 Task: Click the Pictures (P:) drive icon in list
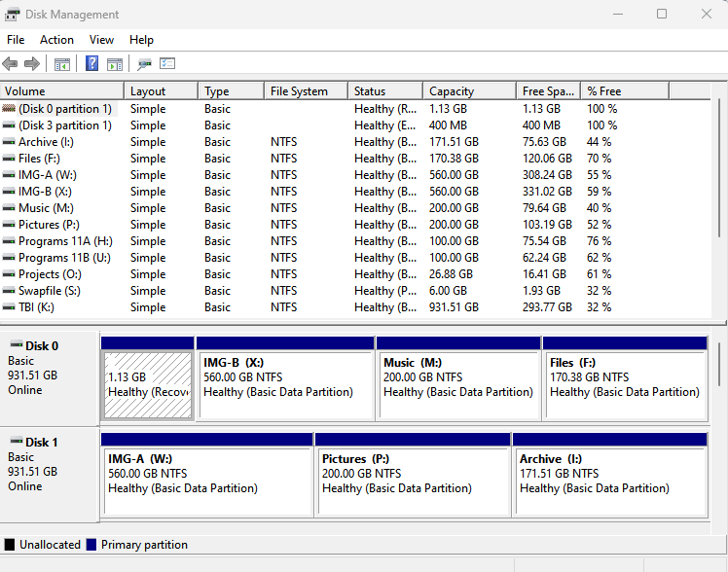point(9,225)
